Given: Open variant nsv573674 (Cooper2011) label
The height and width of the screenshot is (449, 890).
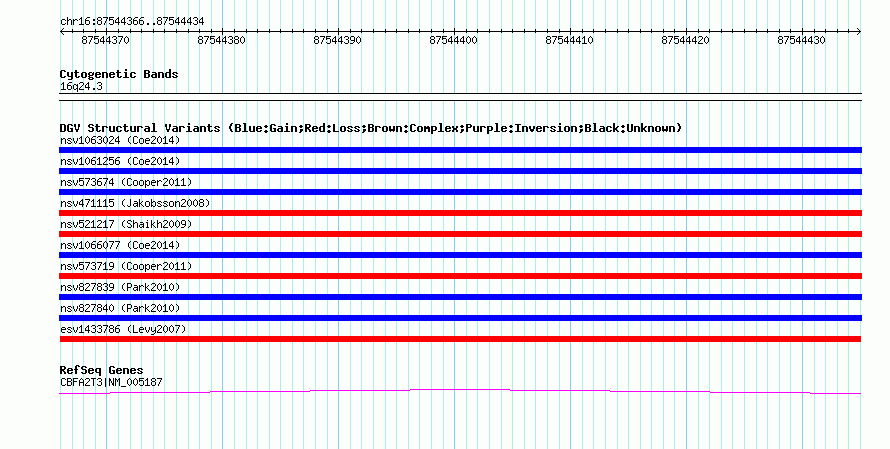Looking at the screenshot, I should pyautogui.click(x=126, y=182).
